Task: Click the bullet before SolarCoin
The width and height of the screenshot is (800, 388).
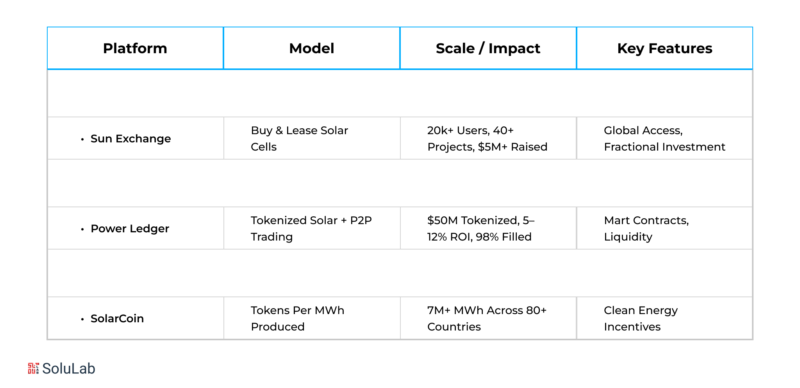Action: pos(82,319)
